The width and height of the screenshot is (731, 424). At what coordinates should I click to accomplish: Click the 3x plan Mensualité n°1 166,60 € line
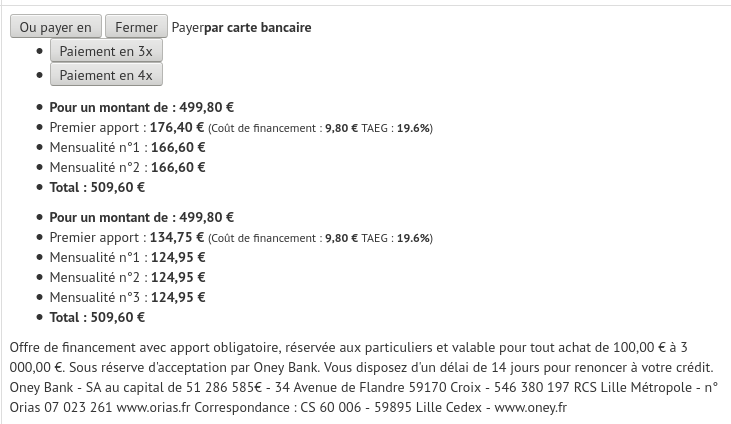pyautogui.click(x=127, y=147)
